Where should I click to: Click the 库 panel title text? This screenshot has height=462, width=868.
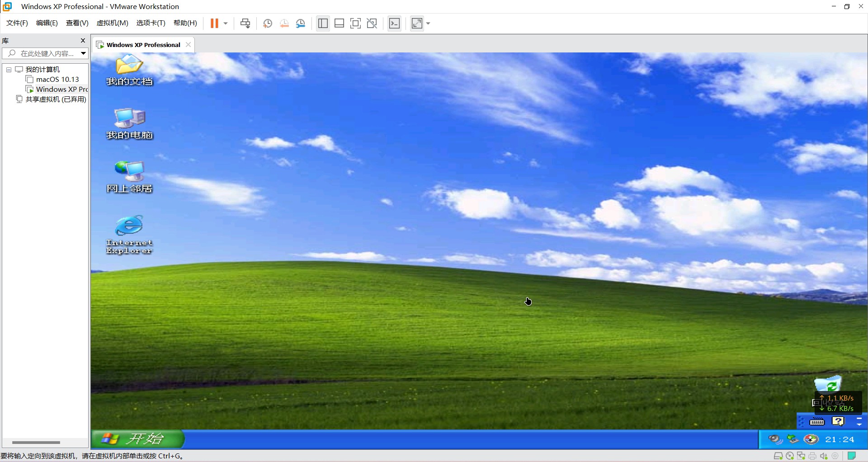click(5, 41)
